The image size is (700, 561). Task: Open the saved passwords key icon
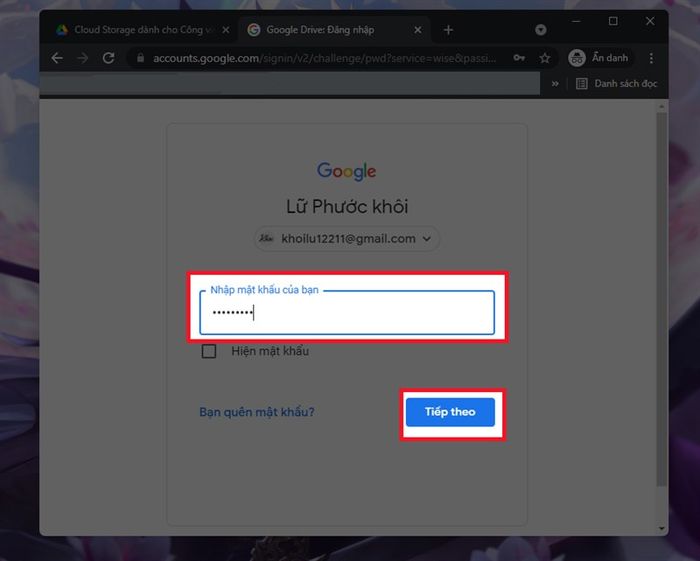coord(519,58)
